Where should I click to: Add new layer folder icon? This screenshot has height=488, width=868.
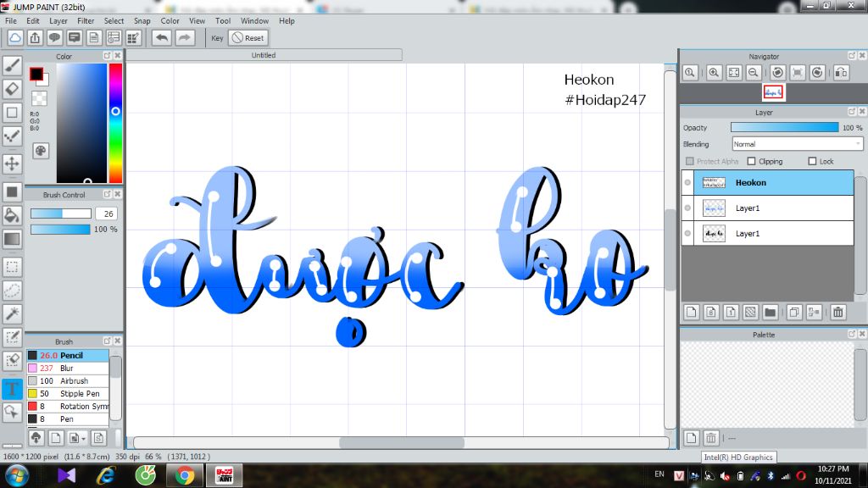(x=770, y=312)
